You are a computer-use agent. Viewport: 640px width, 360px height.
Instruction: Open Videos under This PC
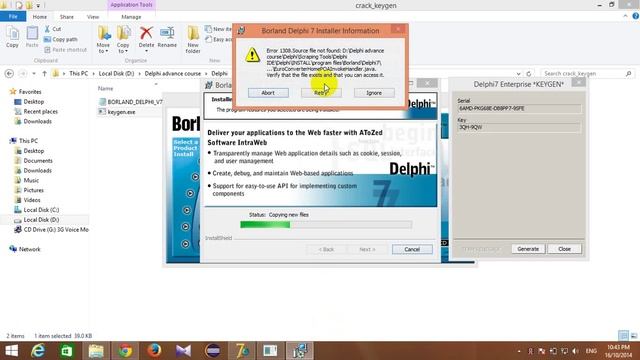click(32, 200)
